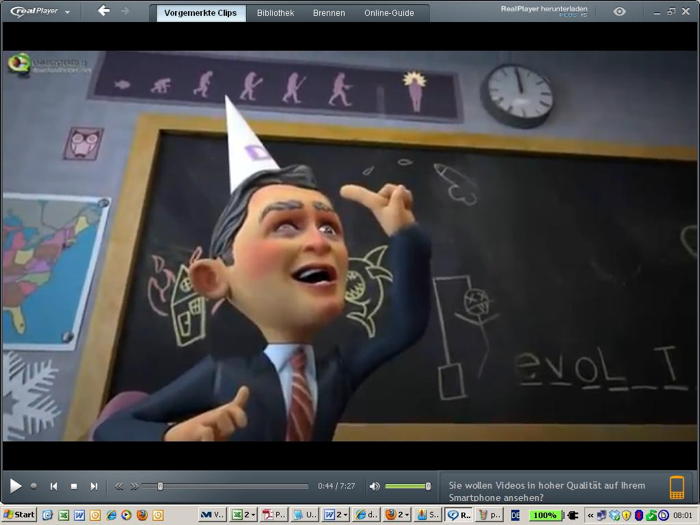The height and width of the screenshot is (525, 700).
Task: Switch to the 'U..' taskbar window
Action: coord(305,515)
